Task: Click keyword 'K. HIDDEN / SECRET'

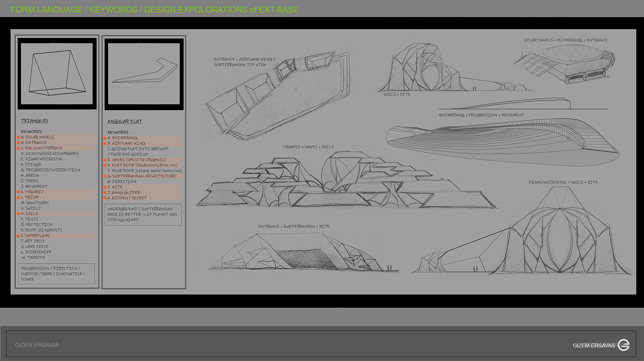Action: click(127, 198)
